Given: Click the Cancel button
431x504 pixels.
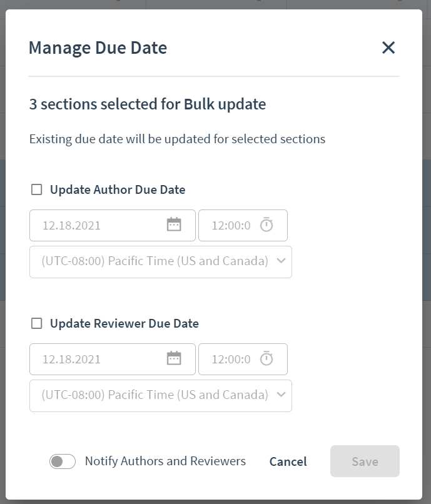Looking at the screenshot, I should click(288, 461).
